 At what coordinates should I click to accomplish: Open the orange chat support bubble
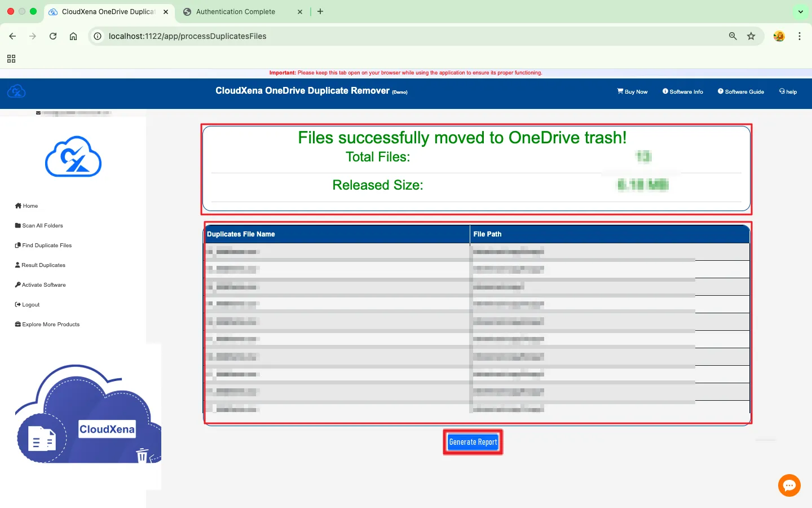click(789, 485)
